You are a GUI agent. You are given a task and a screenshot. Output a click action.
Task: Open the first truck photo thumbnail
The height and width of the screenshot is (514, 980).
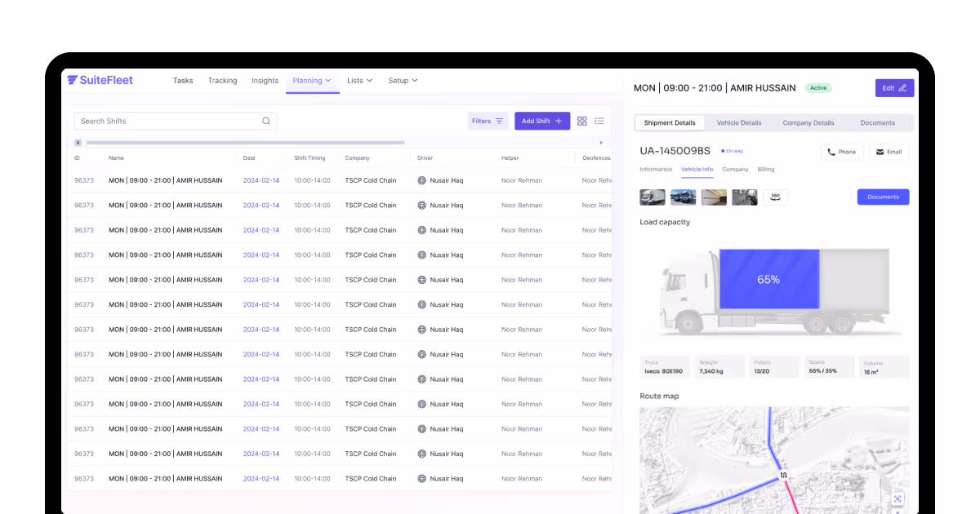pyautogui.click(x=653, y=197)
